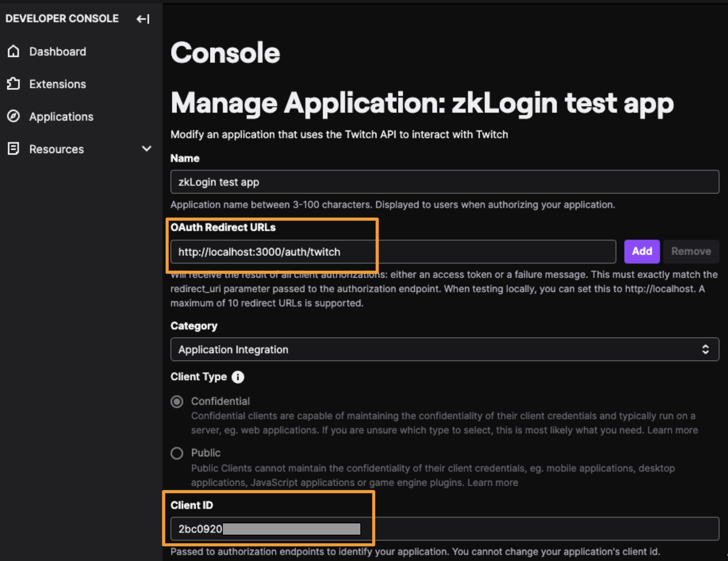728x561 pixels.
Task: Click the Console page title
Action: pos(225,53)
